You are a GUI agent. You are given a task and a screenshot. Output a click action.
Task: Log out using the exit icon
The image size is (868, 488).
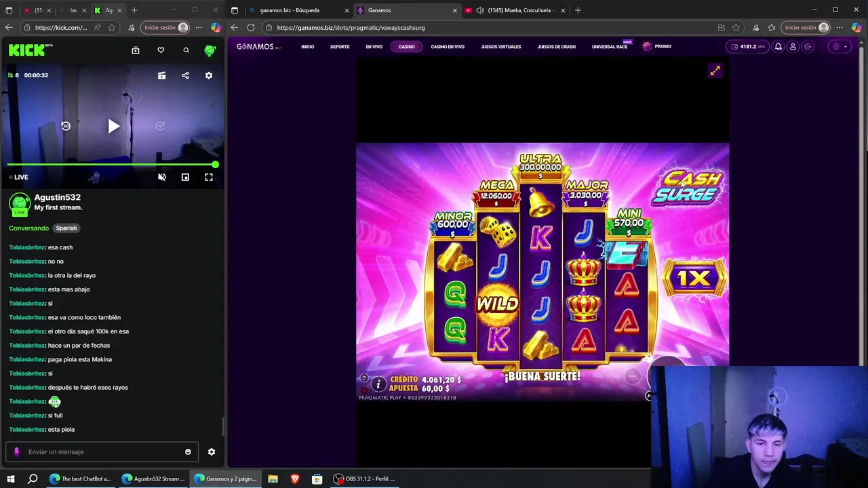coord(808,47)
